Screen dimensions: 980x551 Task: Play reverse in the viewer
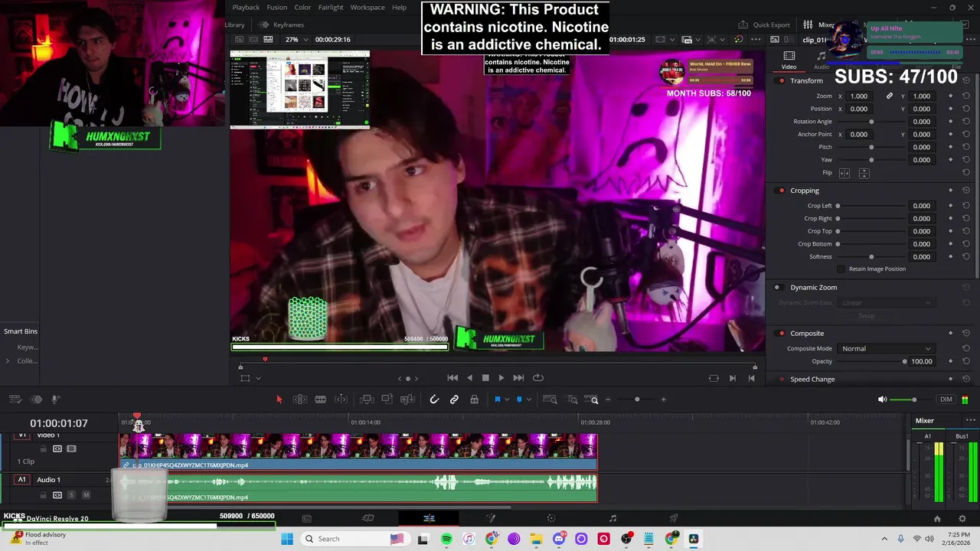469,378
